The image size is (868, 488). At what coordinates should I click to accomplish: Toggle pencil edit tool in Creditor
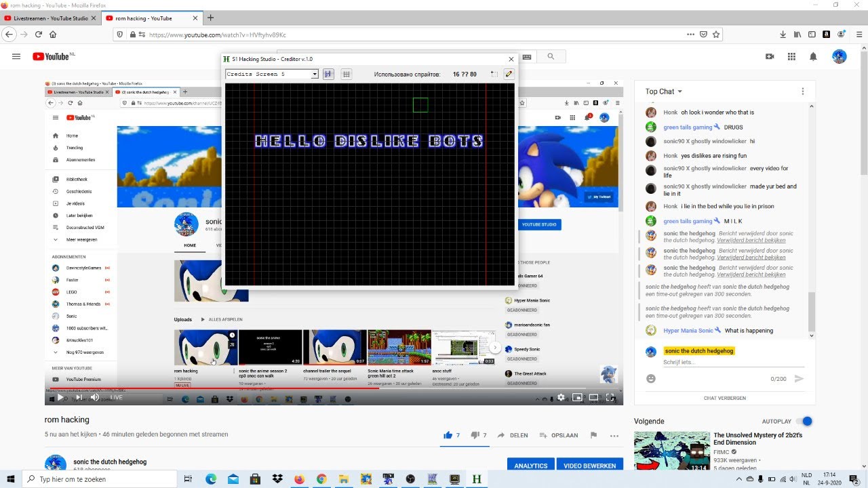coord(509,74)
